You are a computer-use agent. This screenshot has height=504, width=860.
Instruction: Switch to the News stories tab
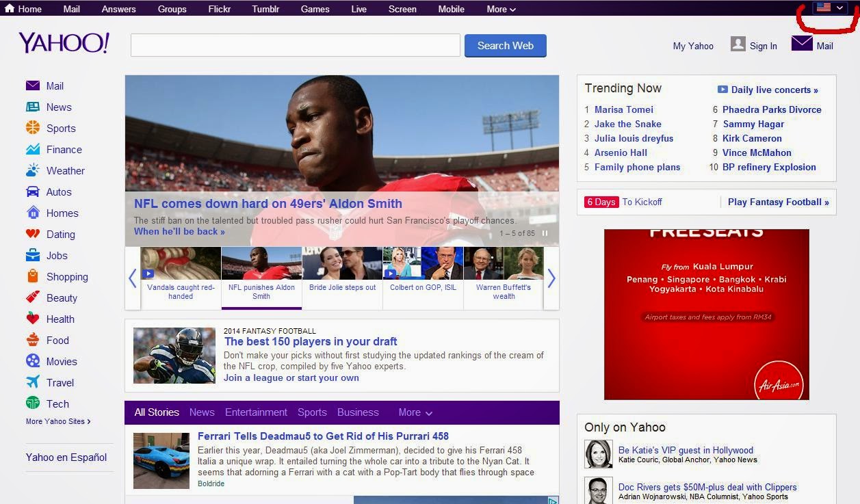click(x=202, y=412)
